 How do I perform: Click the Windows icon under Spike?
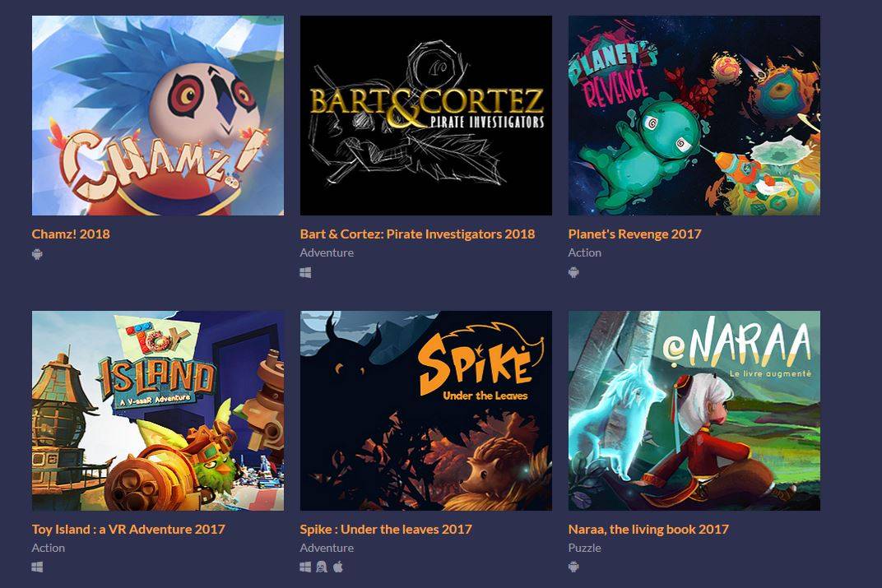[x=305, y=567]
